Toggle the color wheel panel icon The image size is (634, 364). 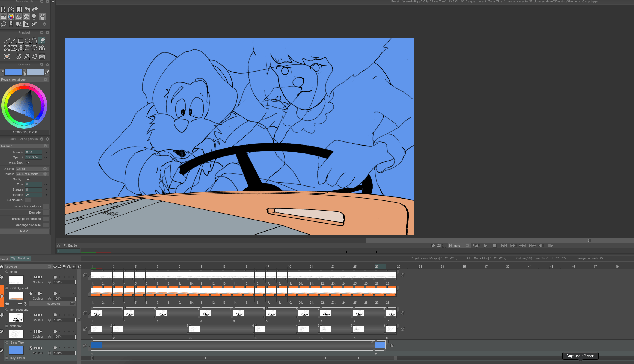coord(11,17)
